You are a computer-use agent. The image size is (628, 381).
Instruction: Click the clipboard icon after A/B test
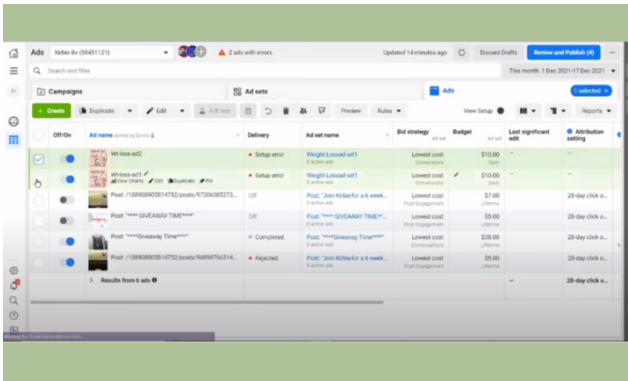[248, 111]
